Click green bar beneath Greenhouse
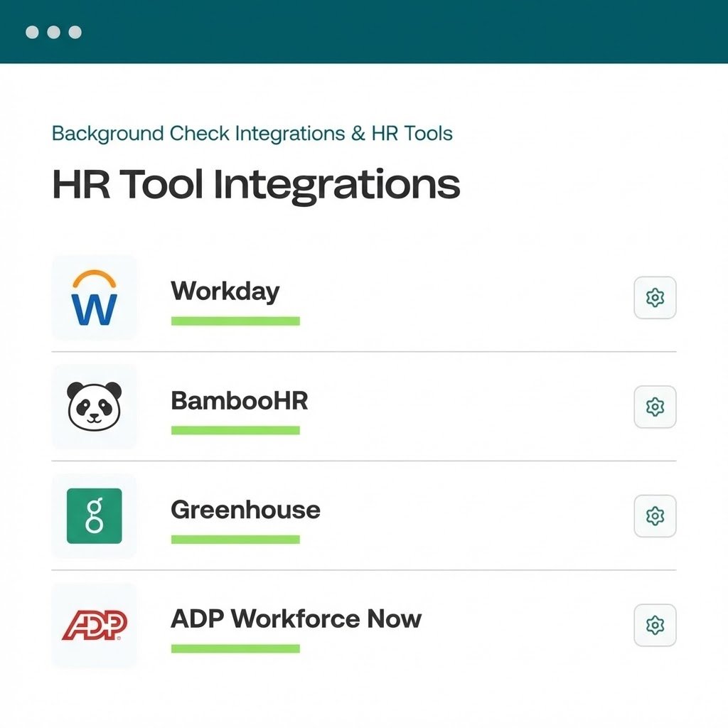Screen dimensions: 728x728 pos(235,540)
